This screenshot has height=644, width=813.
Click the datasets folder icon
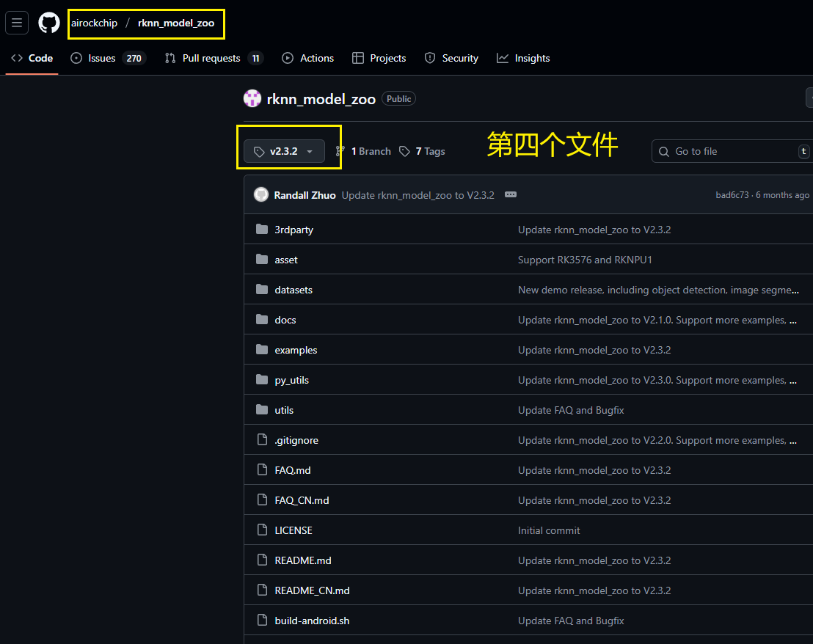(262, 289)
